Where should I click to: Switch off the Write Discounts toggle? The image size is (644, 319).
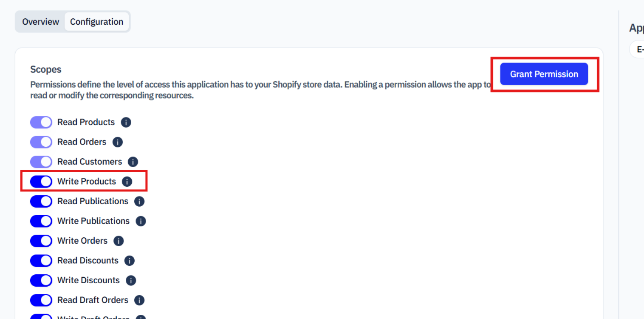point(41,281)
